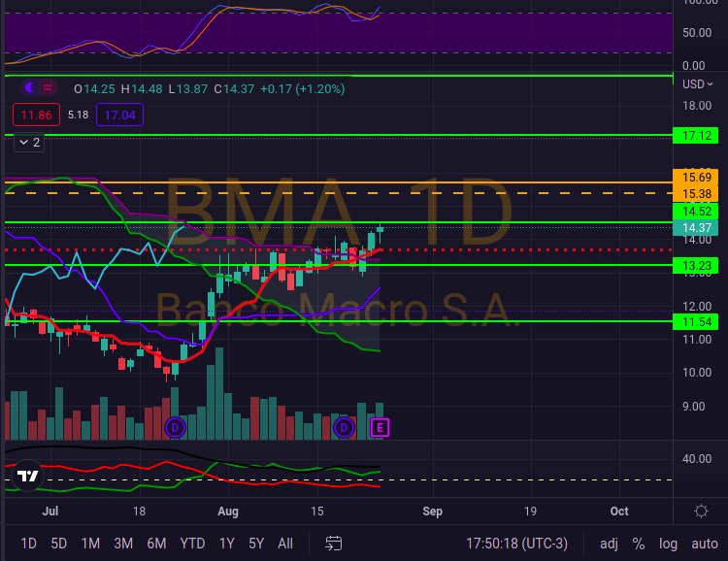Select the 5Y time range

pyautogui.click(x=256, y=544)
